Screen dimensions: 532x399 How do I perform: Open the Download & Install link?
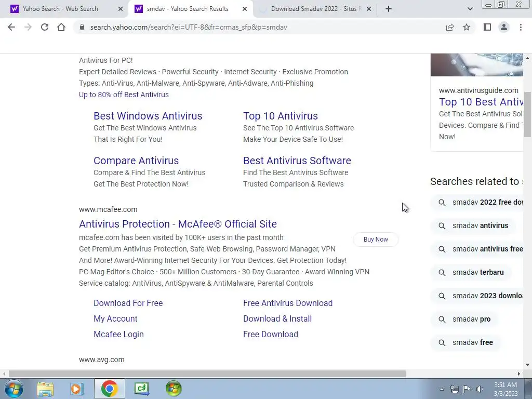tap(277, 318)
